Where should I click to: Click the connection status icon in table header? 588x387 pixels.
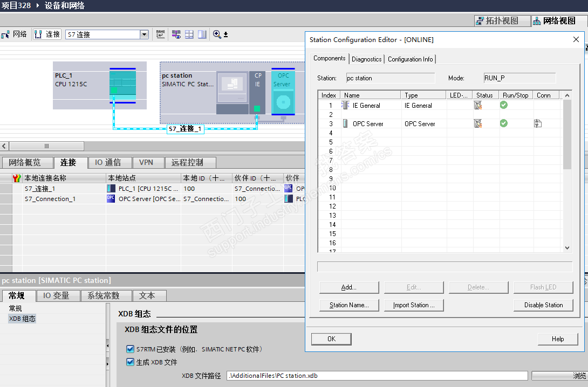17,178
